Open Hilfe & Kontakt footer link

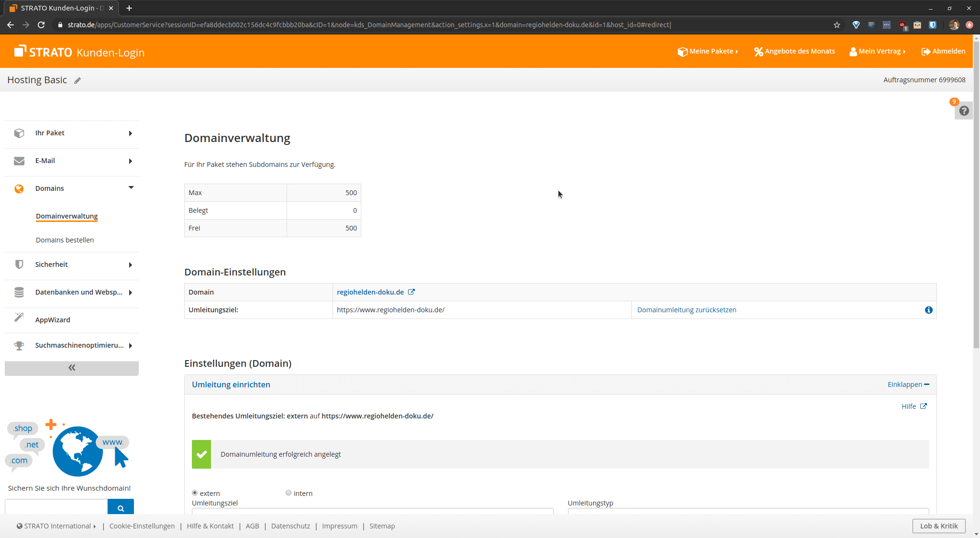(210, 526)
